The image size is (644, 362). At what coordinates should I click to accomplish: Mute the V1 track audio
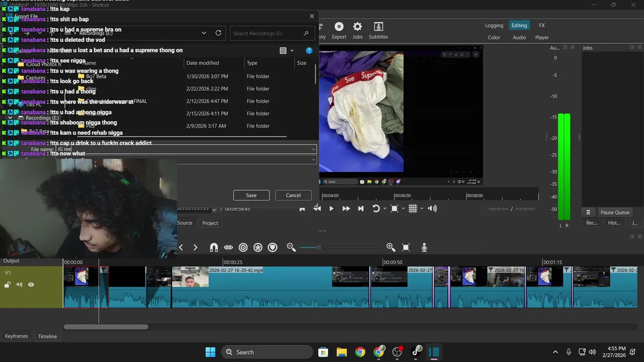19,285
